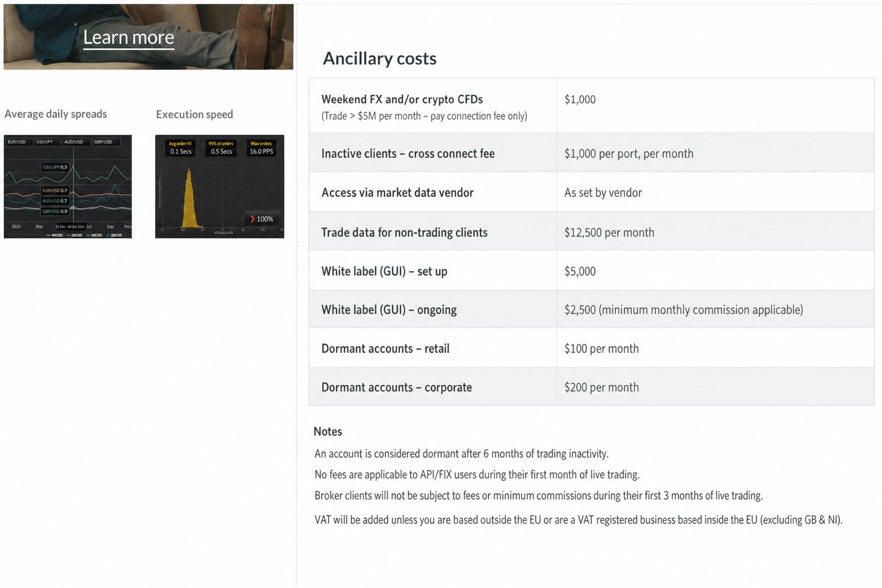Click the red chevron 100% badge

(262, 219)
